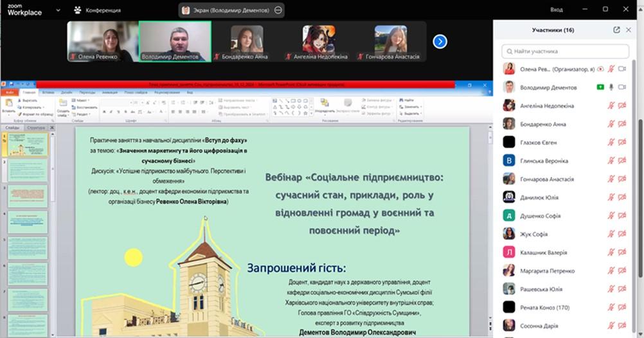
Task: Click the Конференция paw icon
Action: (x=78, y=10)
